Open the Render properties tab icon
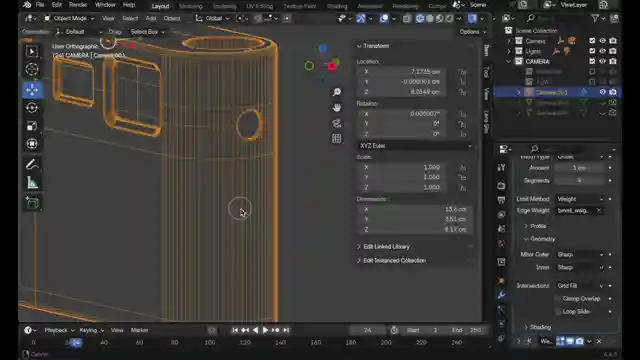640x360 pixels. [502, 186]
